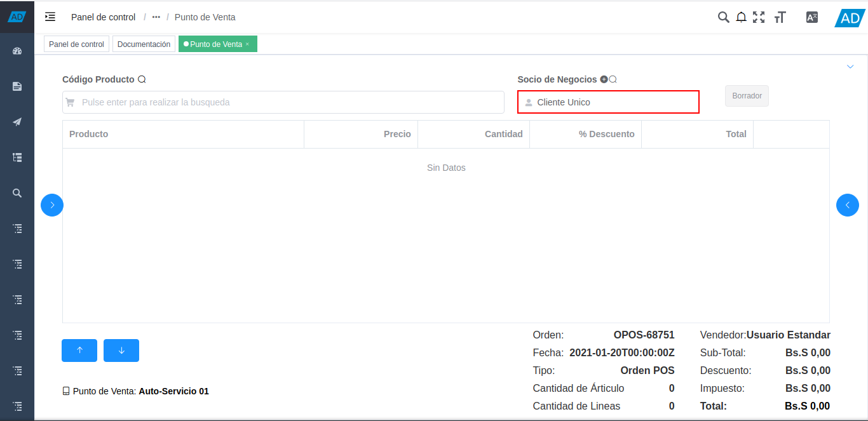Click the notifications bell icon
The width and height of the screenshot is (868, 421).
pos(741,17)
